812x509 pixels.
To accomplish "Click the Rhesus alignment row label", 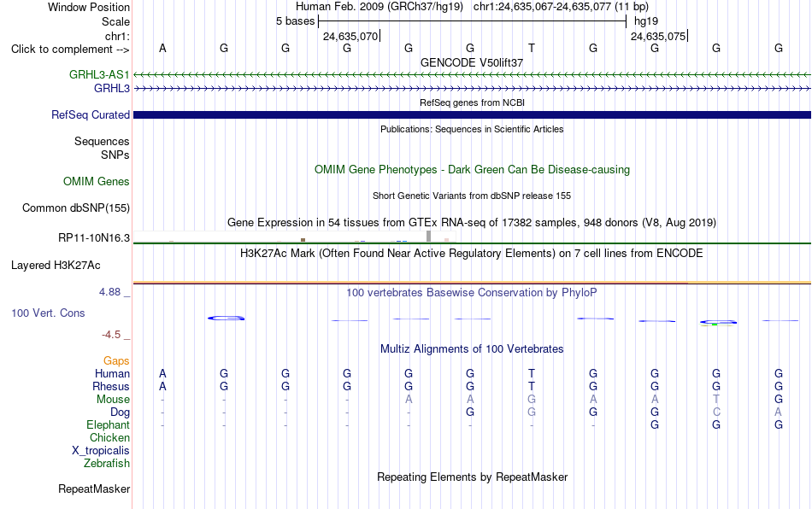I will [111, 386].
